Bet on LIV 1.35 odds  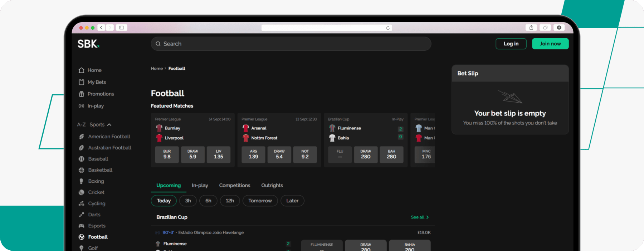pyautogui.click(x=219, y=154)
